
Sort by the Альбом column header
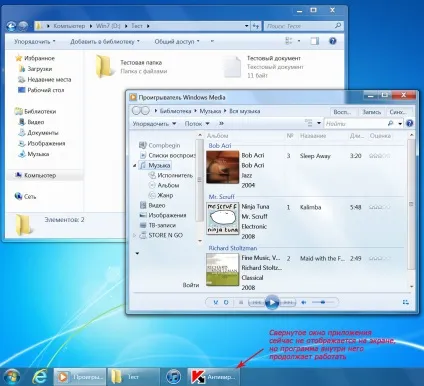tap(217, 136)
